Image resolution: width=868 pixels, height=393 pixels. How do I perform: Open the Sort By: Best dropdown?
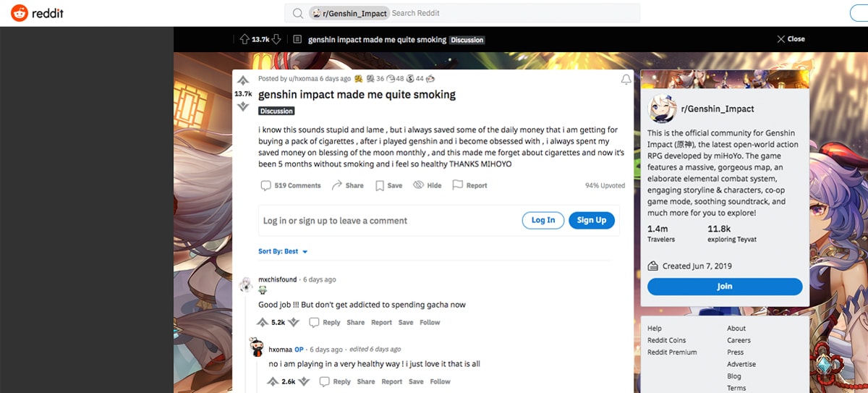point(284,251)
